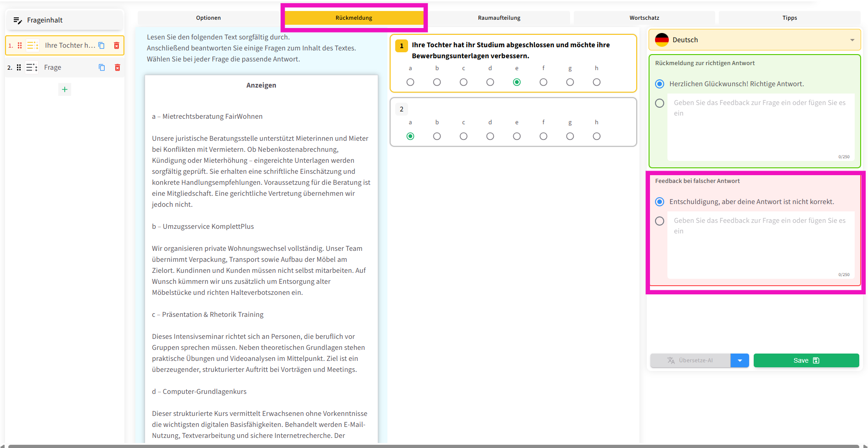Duplicate question 2 'Frage' via copy icon
This screenshot has width=868, height=448.
pyautogui.click(x=102, y=67)
